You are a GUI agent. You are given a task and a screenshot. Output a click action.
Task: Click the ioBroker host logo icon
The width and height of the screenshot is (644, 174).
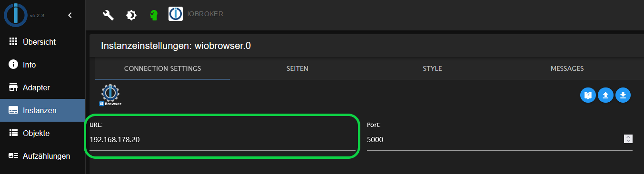coord(176,14)
